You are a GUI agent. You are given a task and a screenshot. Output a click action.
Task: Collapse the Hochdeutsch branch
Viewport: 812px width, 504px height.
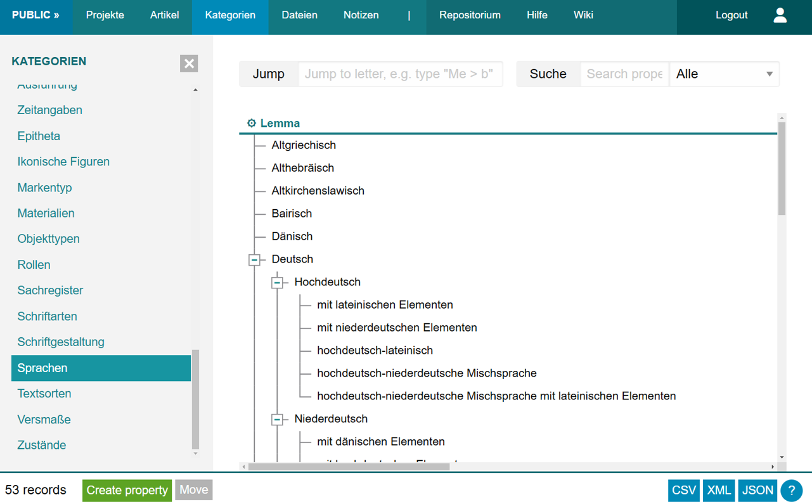(277, 282)
